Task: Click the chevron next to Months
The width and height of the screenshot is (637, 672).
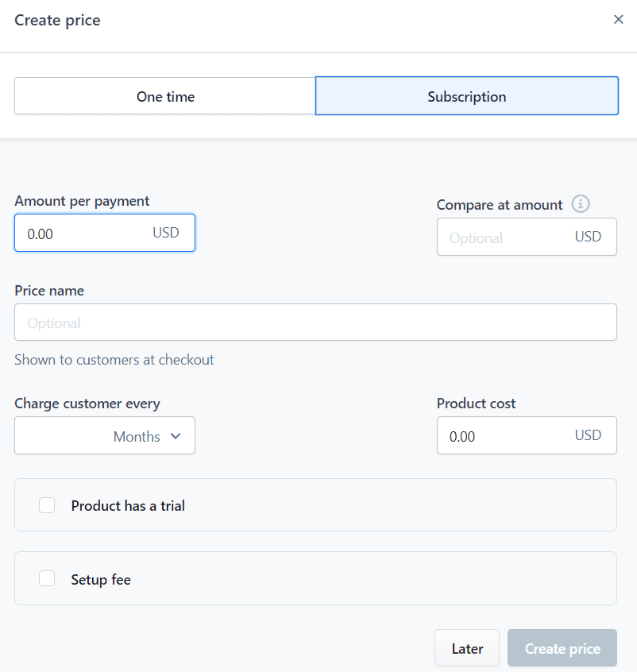Action: pos(176,436)
